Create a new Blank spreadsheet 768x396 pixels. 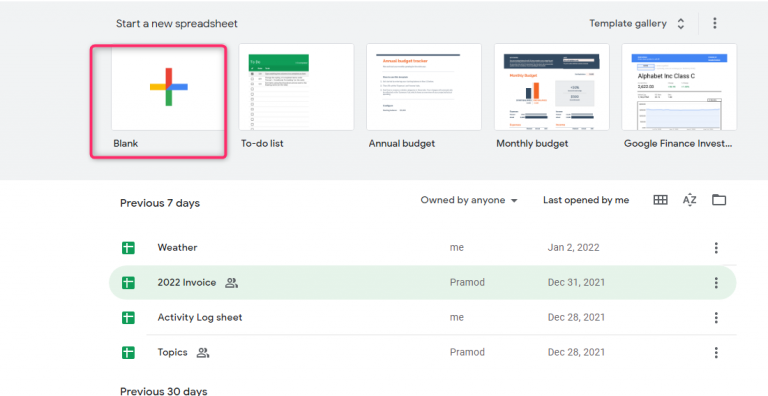pyautogui.click(x=168, y=87)
